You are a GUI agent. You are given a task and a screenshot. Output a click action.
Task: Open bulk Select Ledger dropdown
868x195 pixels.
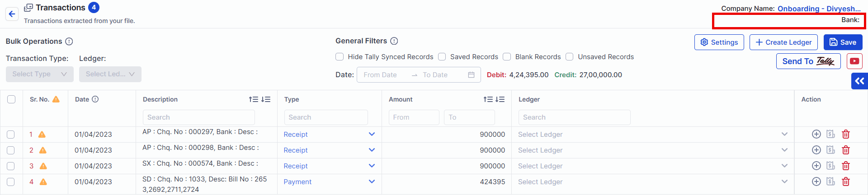110,74
